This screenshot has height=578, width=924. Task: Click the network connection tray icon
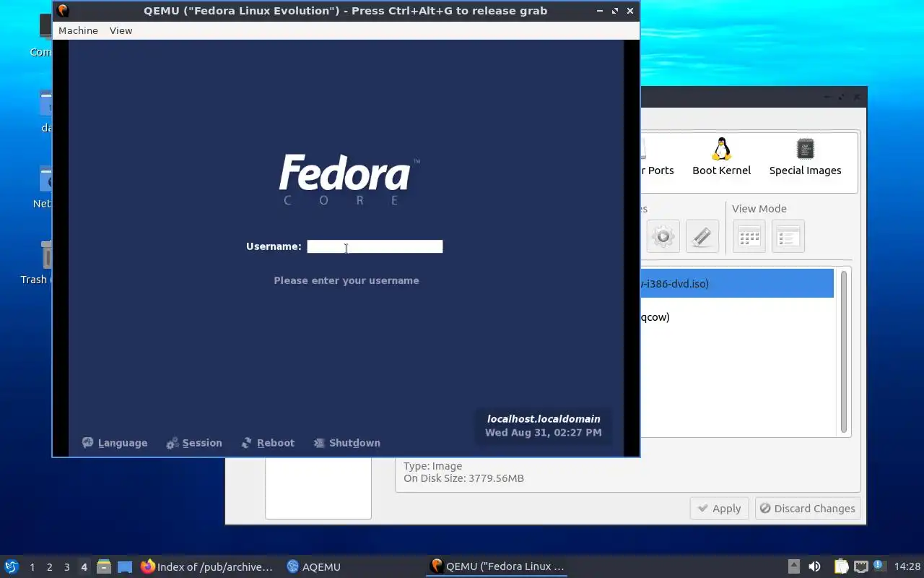tap(860, 566)
